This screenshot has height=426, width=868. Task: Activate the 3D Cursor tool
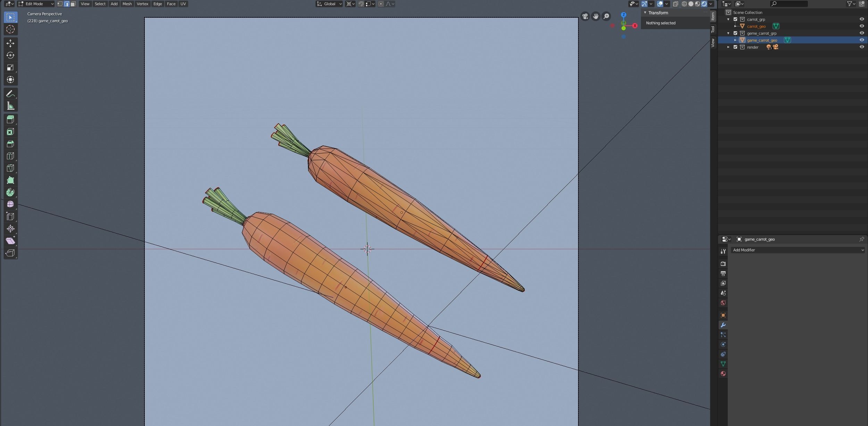10,29
